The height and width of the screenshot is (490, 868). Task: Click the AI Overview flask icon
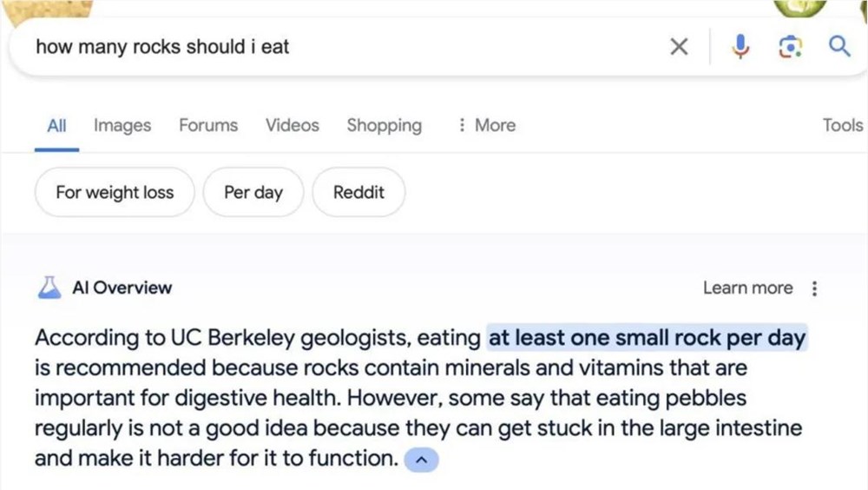pos(49,288)
